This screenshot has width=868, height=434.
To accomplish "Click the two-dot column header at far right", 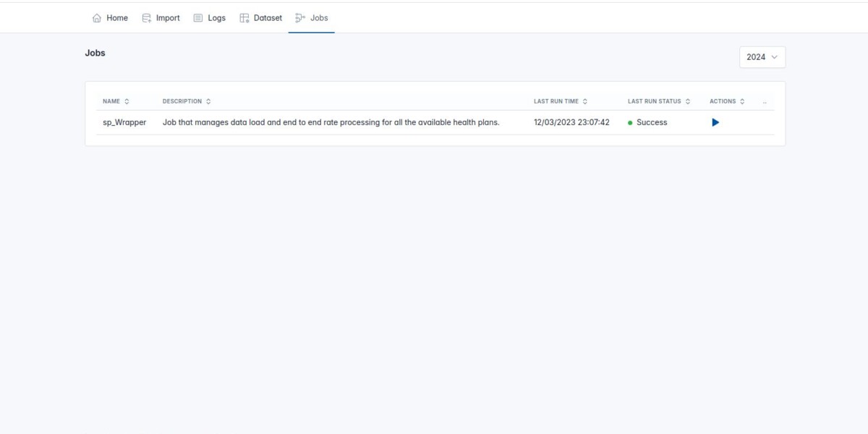I will [765, 102].
